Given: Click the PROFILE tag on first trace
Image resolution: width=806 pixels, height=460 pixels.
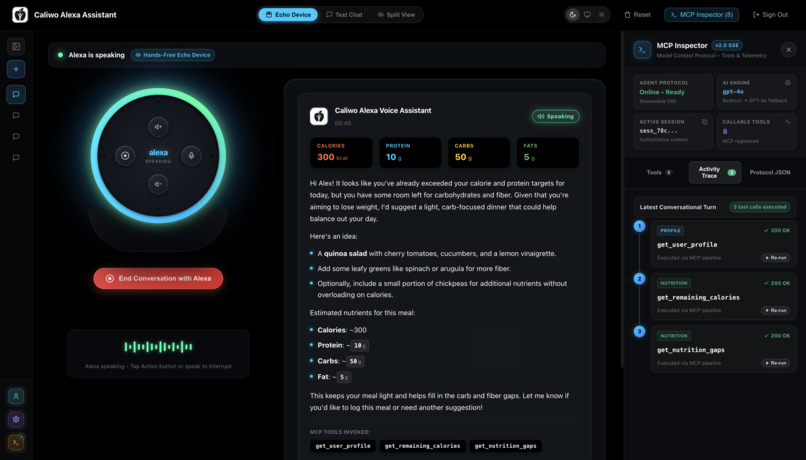Looking at the screenshot, I should tap(670, 231).
